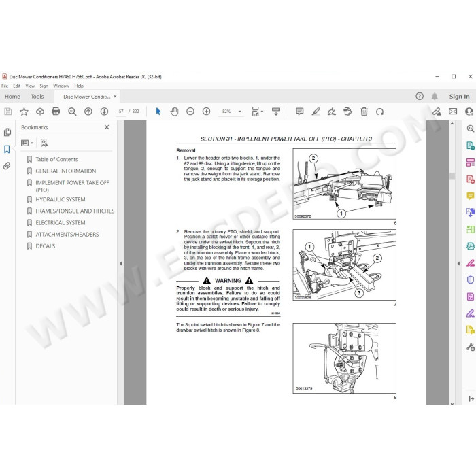Collapse the left navigation pane arrow
The image size is (476, 476).
click(121, 264)
